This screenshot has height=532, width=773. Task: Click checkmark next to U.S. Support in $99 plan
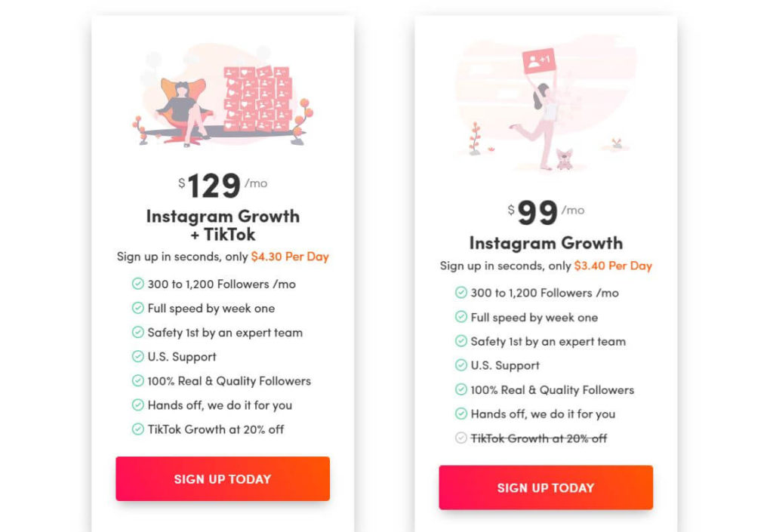click(461, 365)
